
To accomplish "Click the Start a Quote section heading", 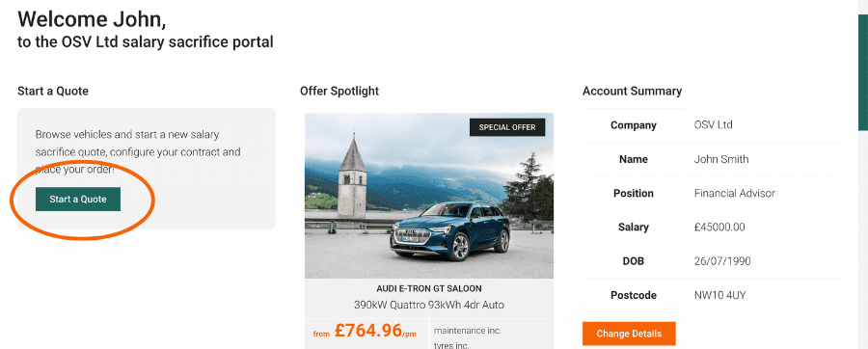I will coord(53,92).
